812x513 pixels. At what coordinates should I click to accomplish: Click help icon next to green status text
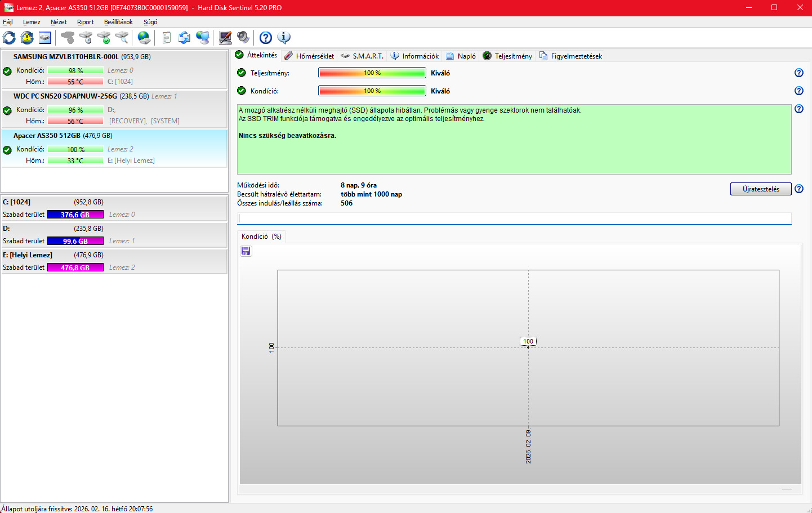click(799, 109)
